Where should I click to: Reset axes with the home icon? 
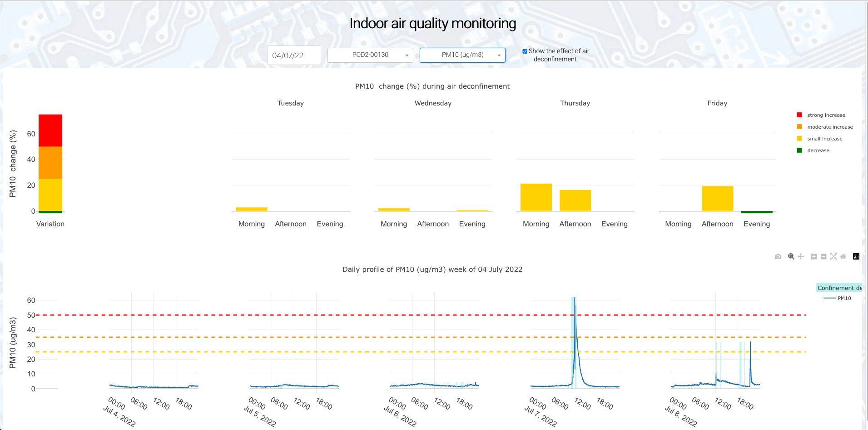point(843,256)
